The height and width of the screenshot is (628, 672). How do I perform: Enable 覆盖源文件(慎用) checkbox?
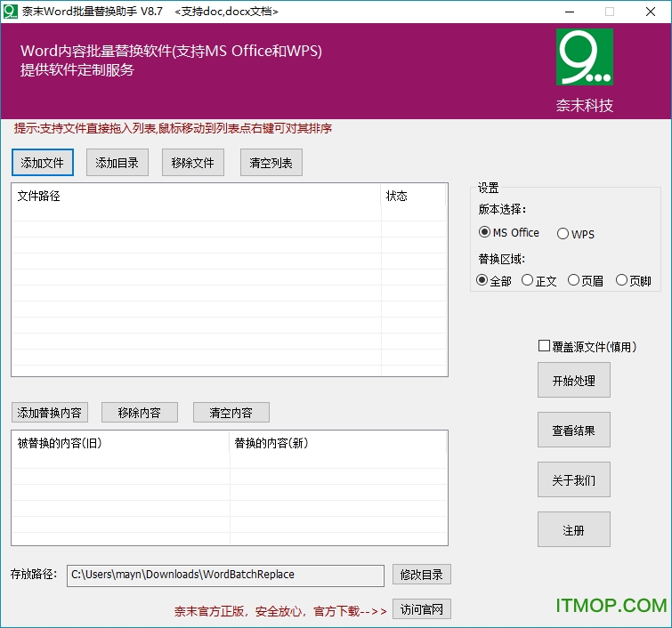pyautogui.click(x=545, y=346)
